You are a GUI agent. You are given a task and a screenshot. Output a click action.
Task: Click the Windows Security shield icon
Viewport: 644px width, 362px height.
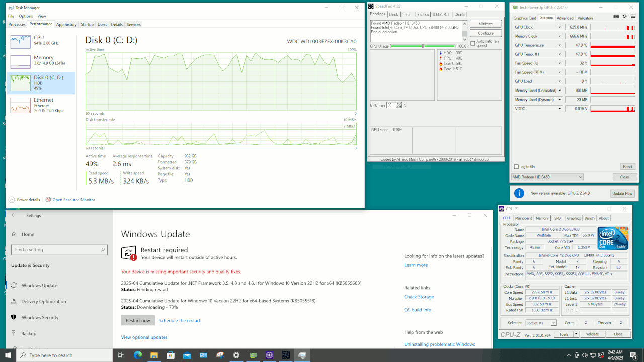pyautogui.click(x=14, y=317)
